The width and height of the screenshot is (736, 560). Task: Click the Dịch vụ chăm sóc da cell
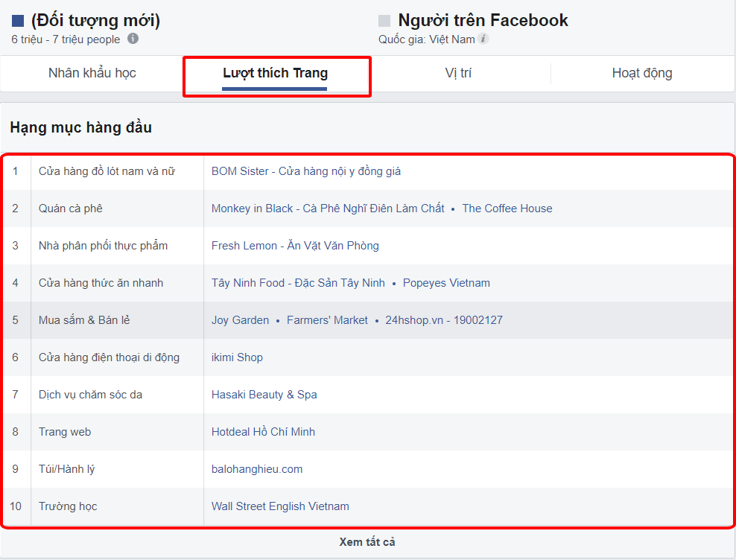point(118,395)
